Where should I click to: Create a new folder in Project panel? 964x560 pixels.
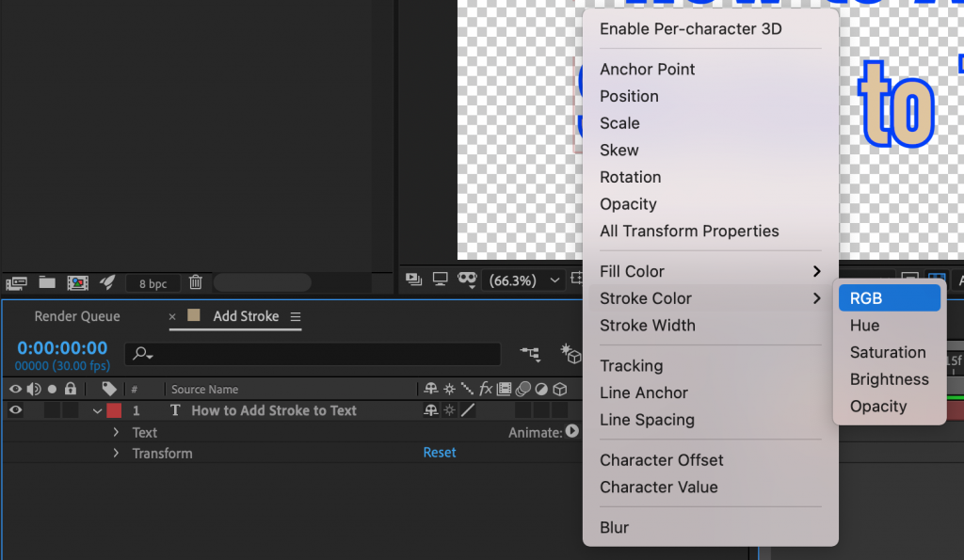(47, 282)
